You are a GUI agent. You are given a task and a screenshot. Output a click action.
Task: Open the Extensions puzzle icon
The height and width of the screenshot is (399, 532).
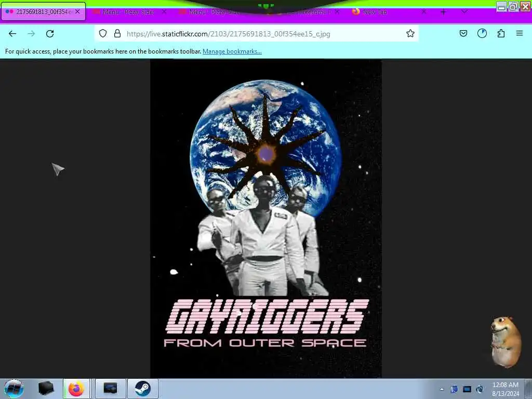point(501,33)
